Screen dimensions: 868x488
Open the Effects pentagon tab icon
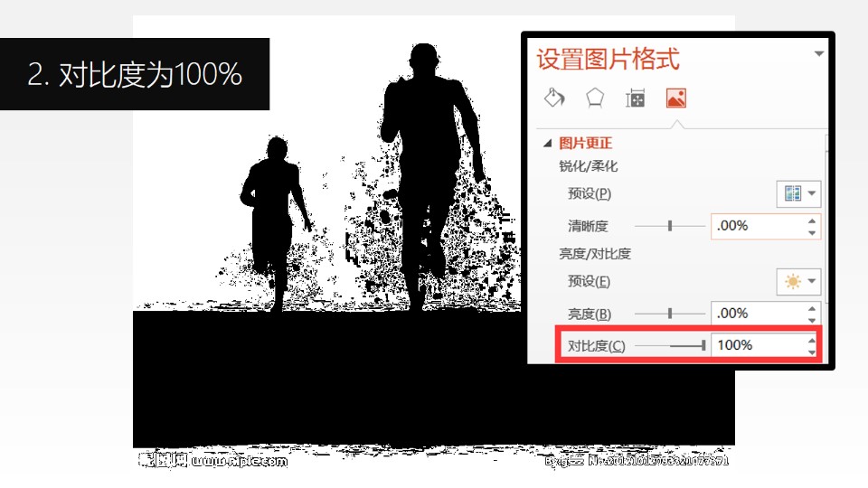pos(594,98)
